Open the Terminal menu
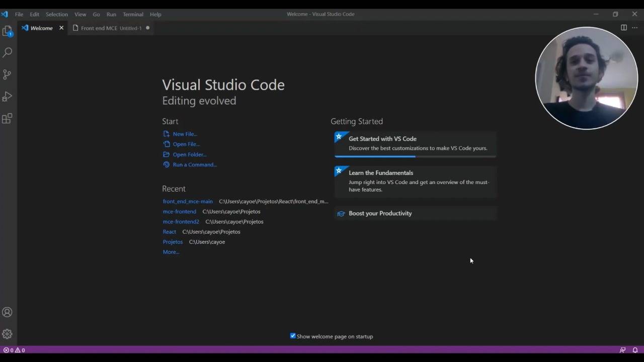The width and height of the screenshot is (644, 362). [133, 14]
